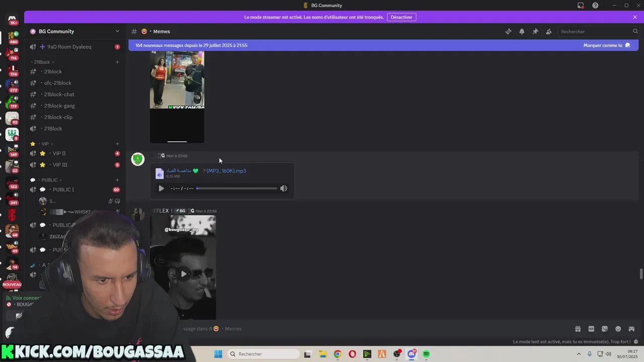Select server icon with 341 badge
Image resolution: width=644 pixels, height=362 pixels.
click(12, 199)
